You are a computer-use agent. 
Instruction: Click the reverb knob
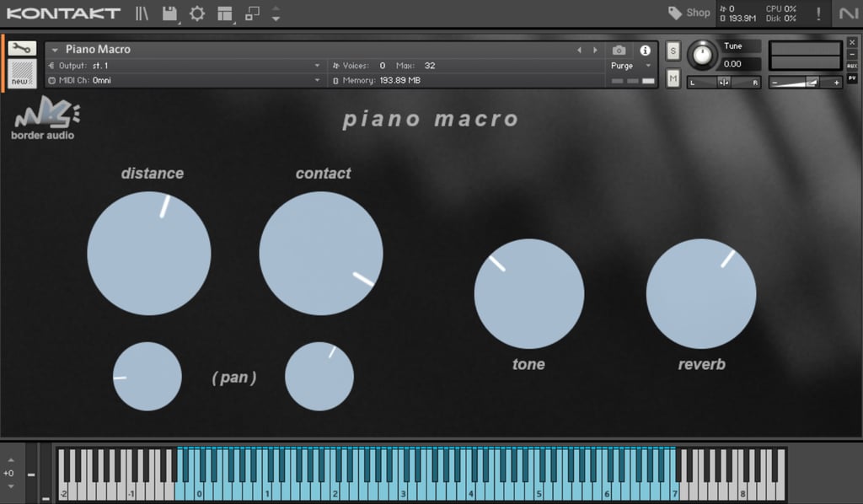tap(701, 293)
